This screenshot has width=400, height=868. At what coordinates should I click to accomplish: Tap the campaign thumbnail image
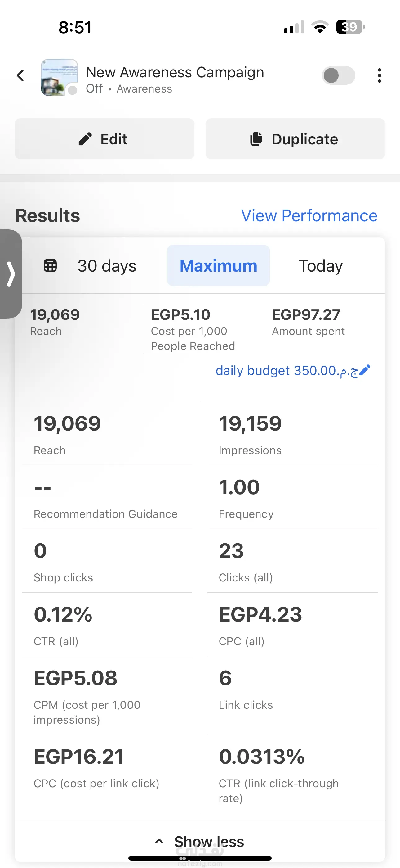pos(59,77)
